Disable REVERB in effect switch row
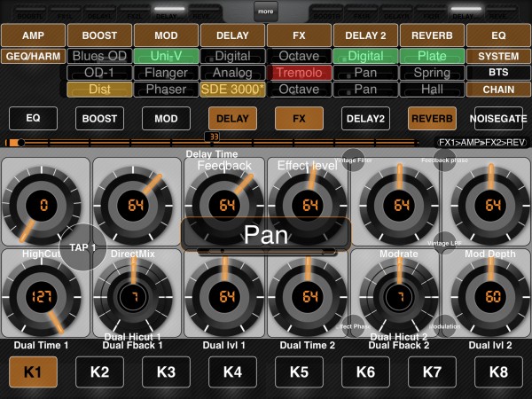The width and height of the screenshot is (532, 399). tap(432, 118)
